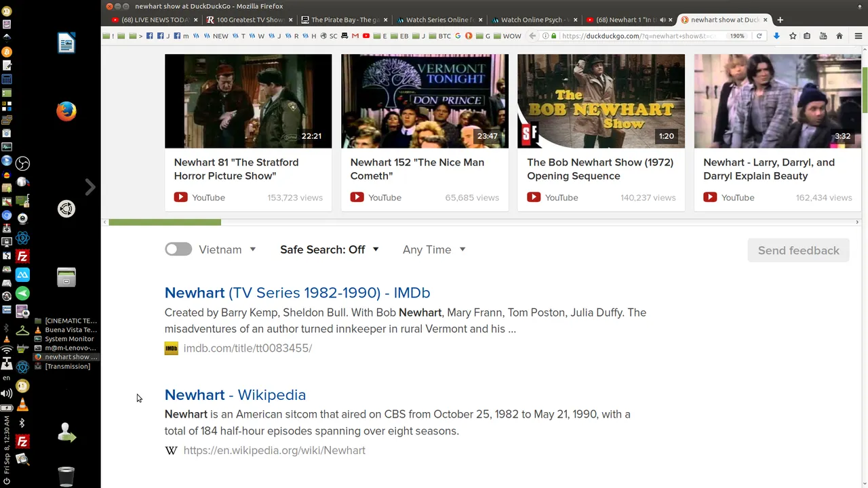Viewport: 868px width, 488px height.
Task: Open the file archive cabinet desktop icon
Action: [x=66, y=277]
